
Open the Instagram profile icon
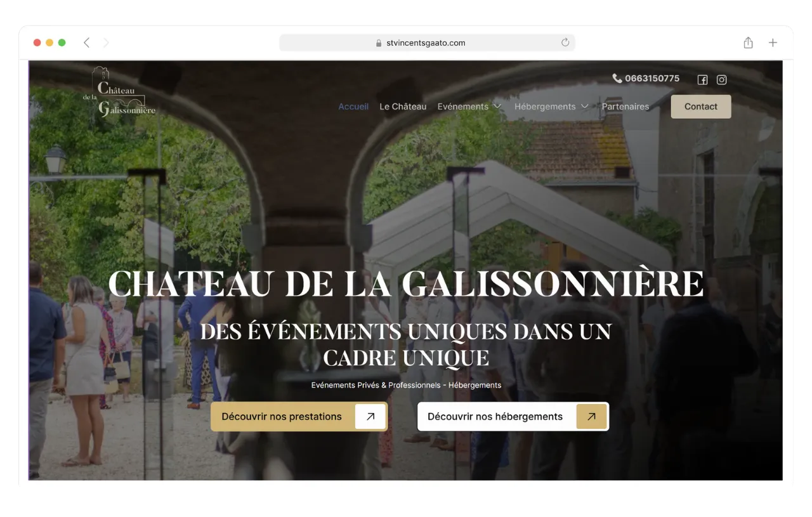tap(721, 80)
